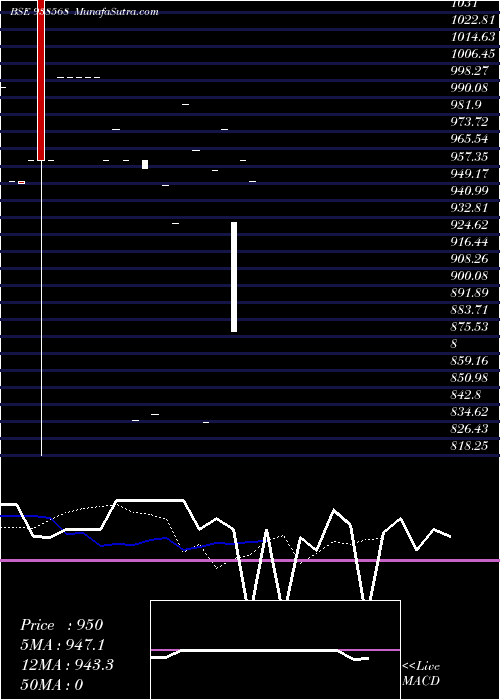The width and height of the screenshot is (500, 700).
Task: Click the 1006.45 price axis label
Action: 473,54
